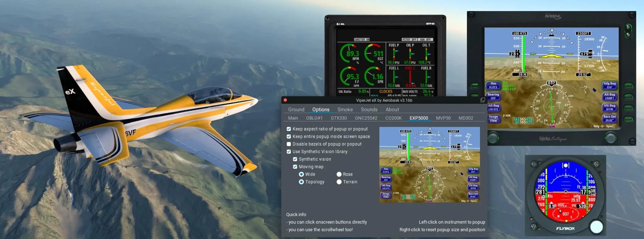Open the GNC255#2 sub-tab
This screenshot has width=644, height=239.
coord(366,118)
